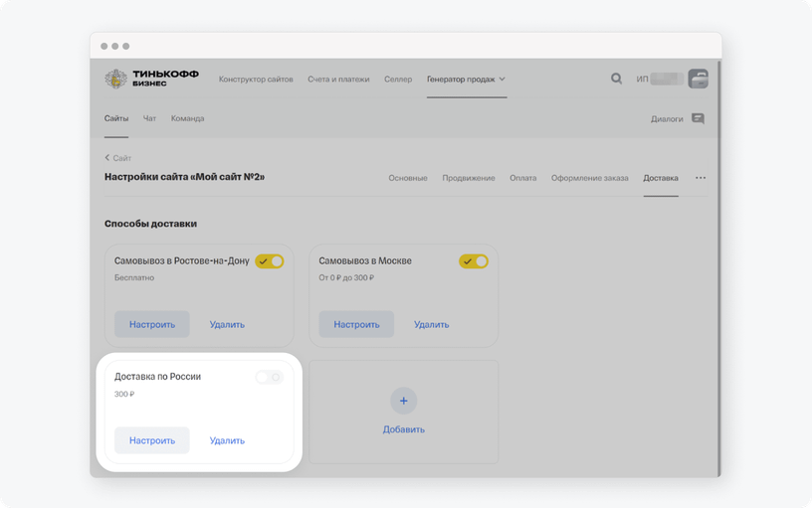Open the Основные settings tab
Screen dimensions: 812x508
point(408,178)
